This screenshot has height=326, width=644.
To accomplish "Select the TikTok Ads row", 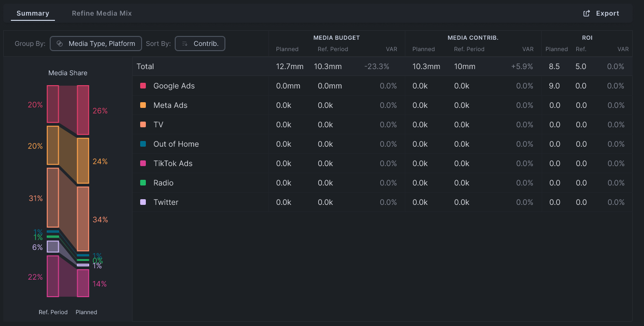I will tap(382, 163).
